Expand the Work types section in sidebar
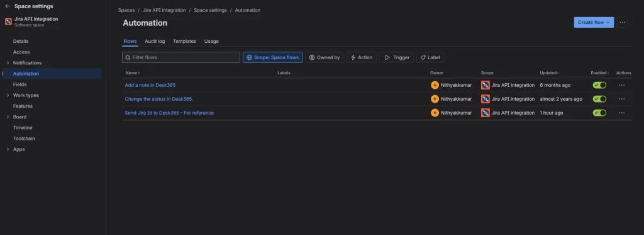This screenshot has width=644, height=235. (x=8, y=95)
